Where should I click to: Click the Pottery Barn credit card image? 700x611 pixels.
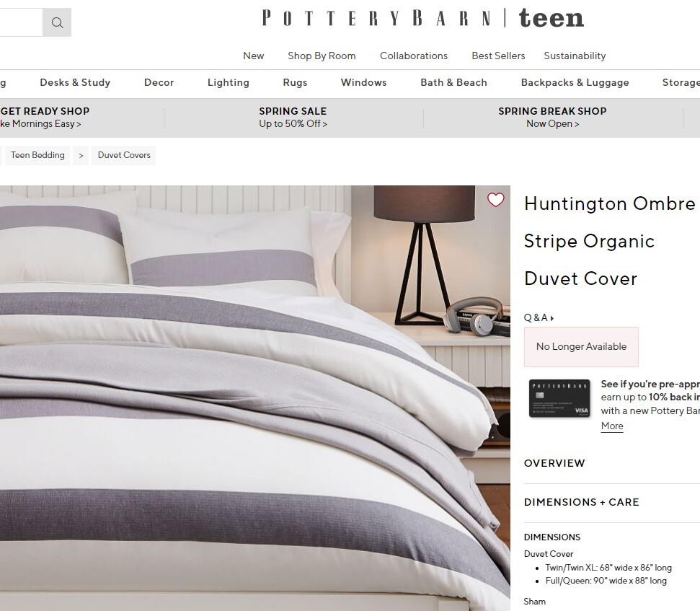559,398
